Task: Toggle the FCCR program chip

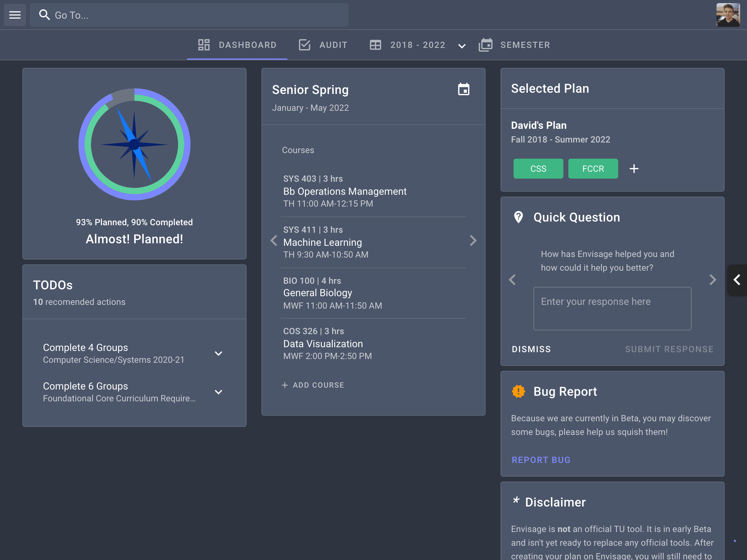Action: pos(593,168)
